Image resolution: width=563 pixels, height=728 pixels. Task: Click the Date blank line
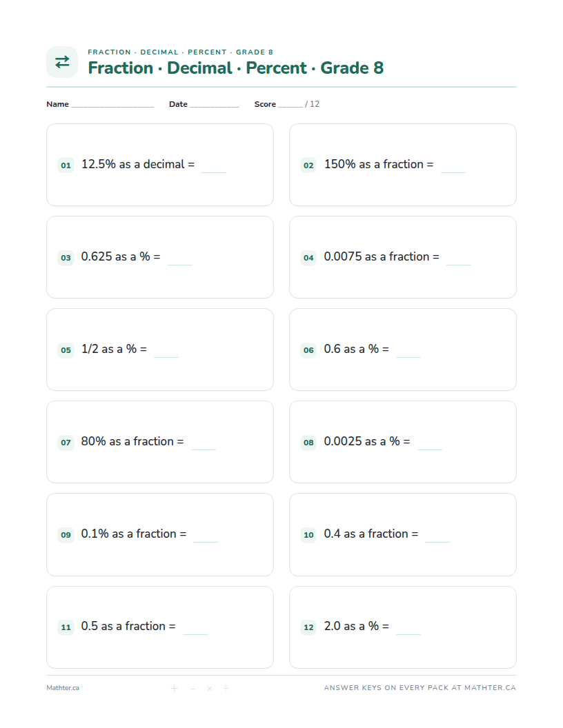coord(214,106)
